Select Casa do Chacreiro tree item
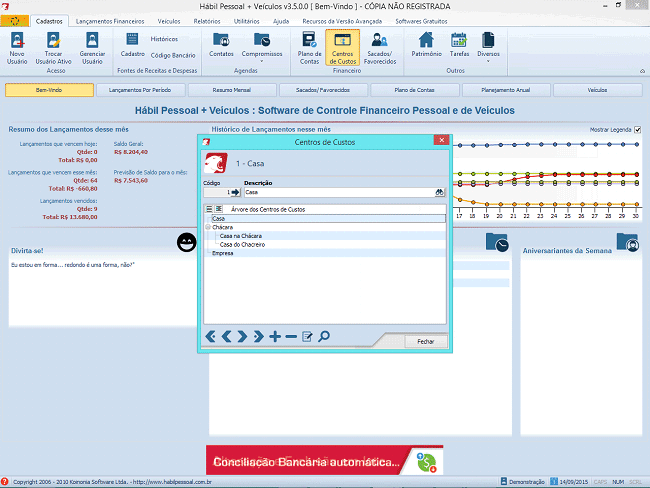 point(243,245)
